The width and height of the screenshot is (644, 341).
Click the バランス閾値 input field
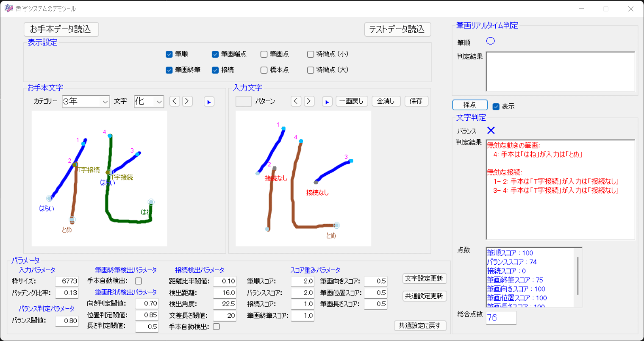67,321
